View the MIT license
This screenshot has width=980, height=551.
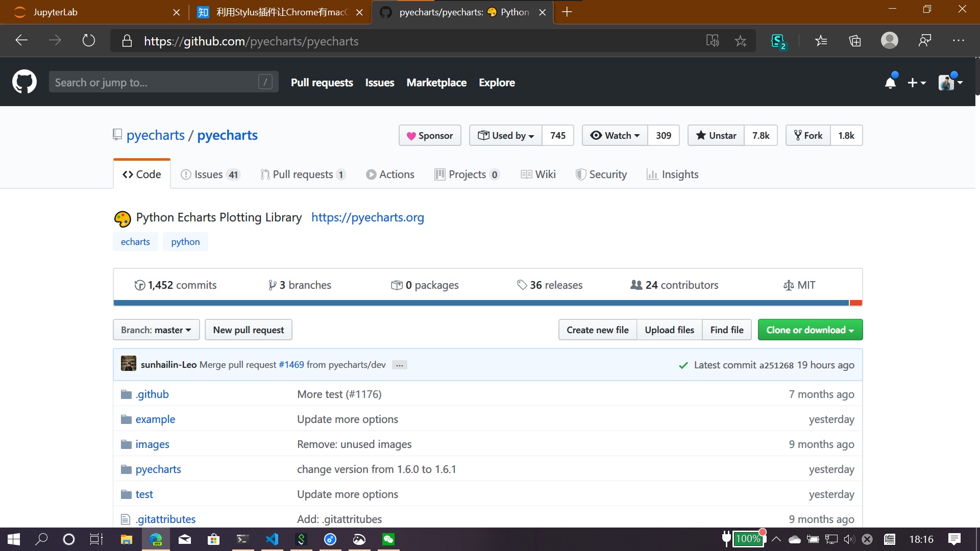pos(799,285)
